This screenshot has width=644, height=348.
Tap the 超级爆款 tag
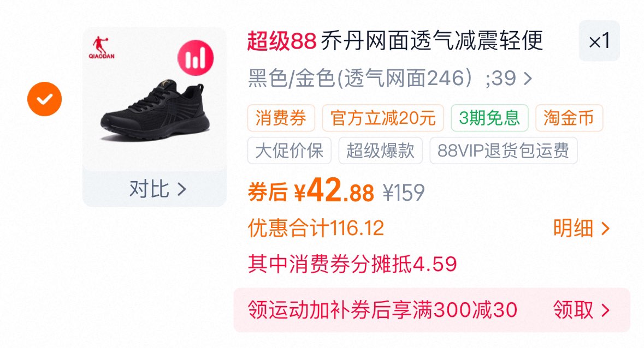[380, 151]
